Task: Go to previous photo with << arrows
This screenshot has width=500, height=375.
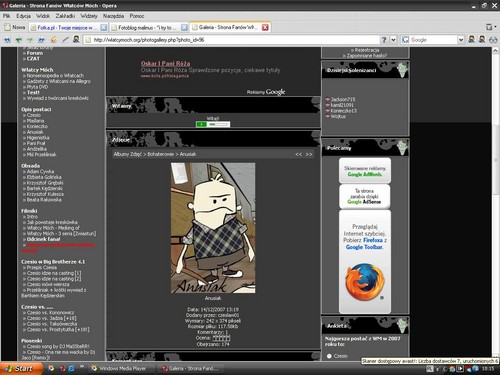Action: point(299,154)
